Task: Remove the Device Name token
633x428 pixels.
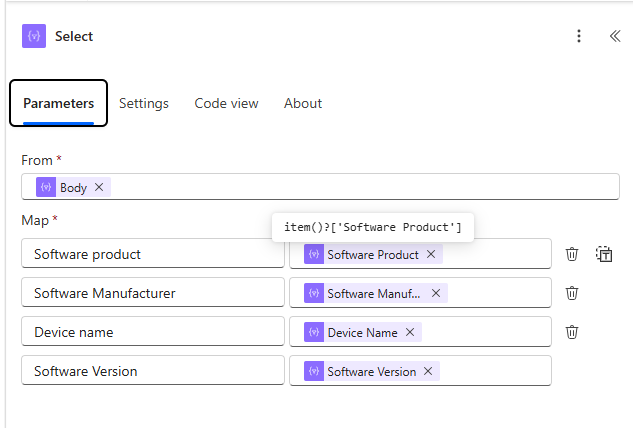Action: pyautogui.click(x=410, y=332)
